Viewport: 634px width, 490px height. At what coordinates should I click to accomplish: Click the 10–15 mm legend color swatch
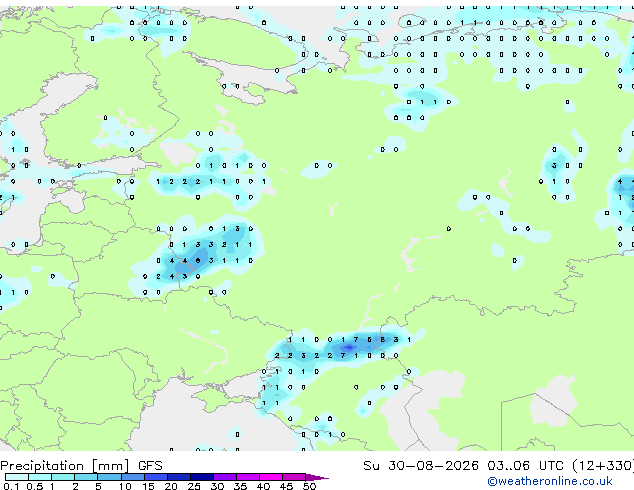click(132, 477)
